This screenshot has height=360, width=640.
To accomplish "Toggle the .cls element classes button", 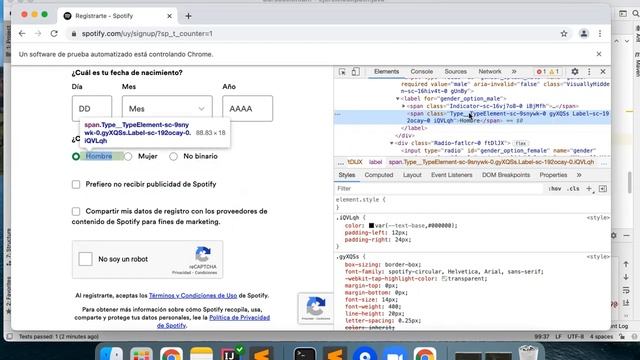I will click(x=573, y=189).
